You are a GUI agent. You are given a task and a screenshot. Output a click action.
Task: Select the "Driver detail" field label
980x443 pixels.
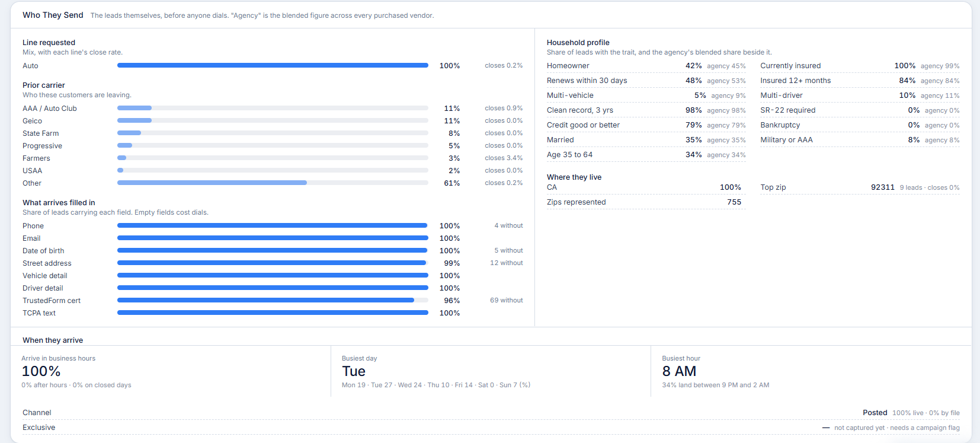click(x=43, y=288)
